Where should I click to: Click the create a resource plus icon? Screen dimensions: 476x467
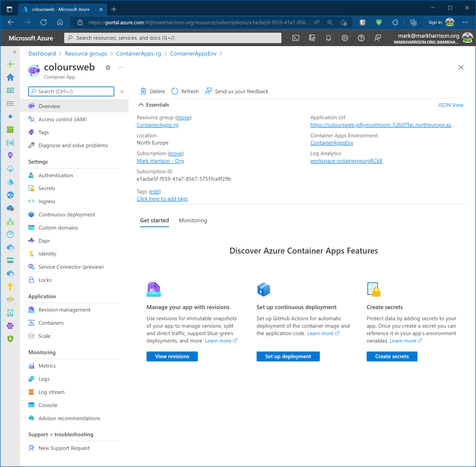point(10,64)
